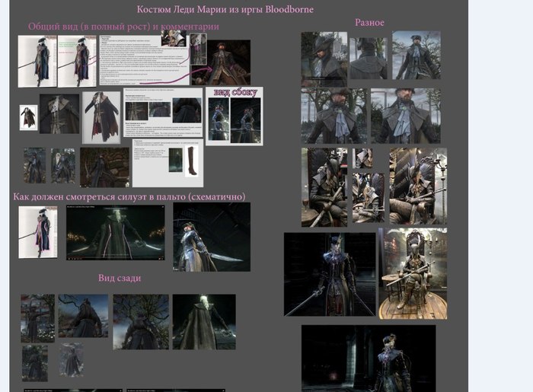Click the 'Костюм Леди Марии' title heading
The width and height of the screenshot is (533, 392).
click(225, 9)
